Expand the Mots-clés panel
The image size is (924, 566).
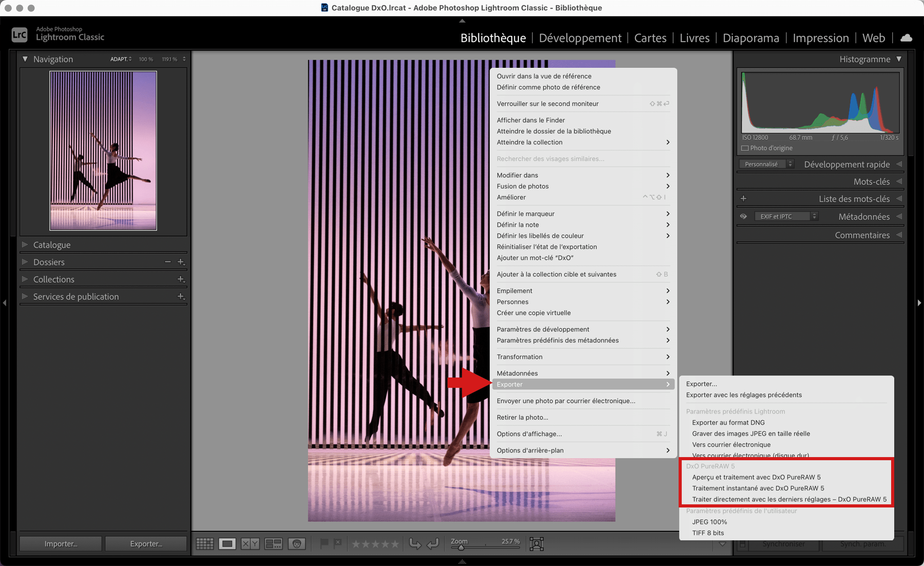point(899,181)
